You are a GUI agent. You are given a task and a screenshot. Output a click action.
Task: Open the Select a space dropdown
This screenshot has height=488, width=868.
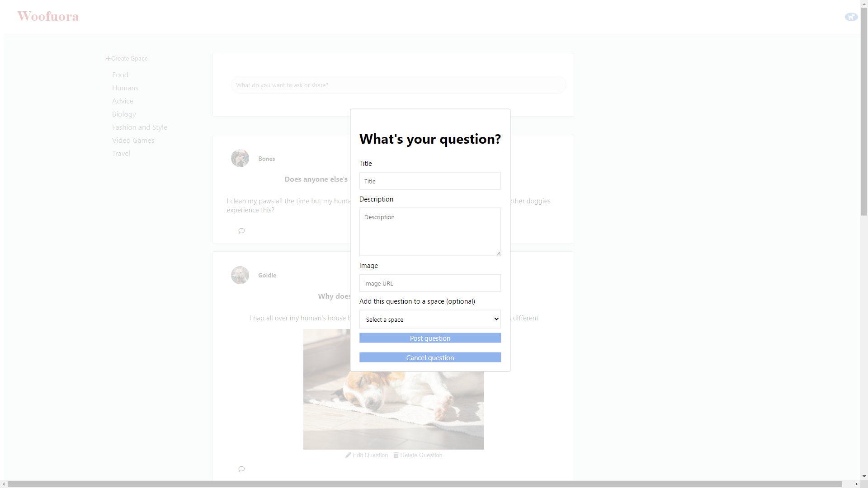429,319
